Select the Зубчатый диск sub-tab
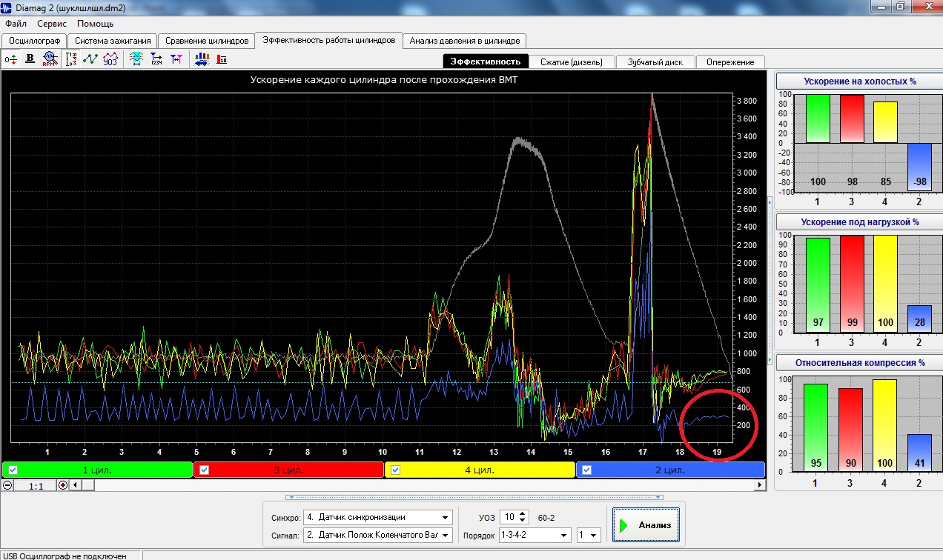The width and height of the screenshot is (943, 560). (x=655, y=62)
